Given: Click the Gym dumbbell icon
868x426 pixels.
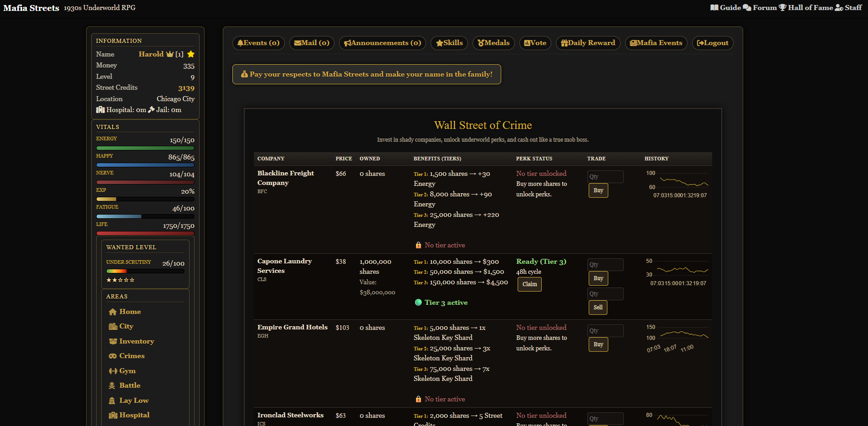Looking at the screenshot, I should tap(113, 371).
